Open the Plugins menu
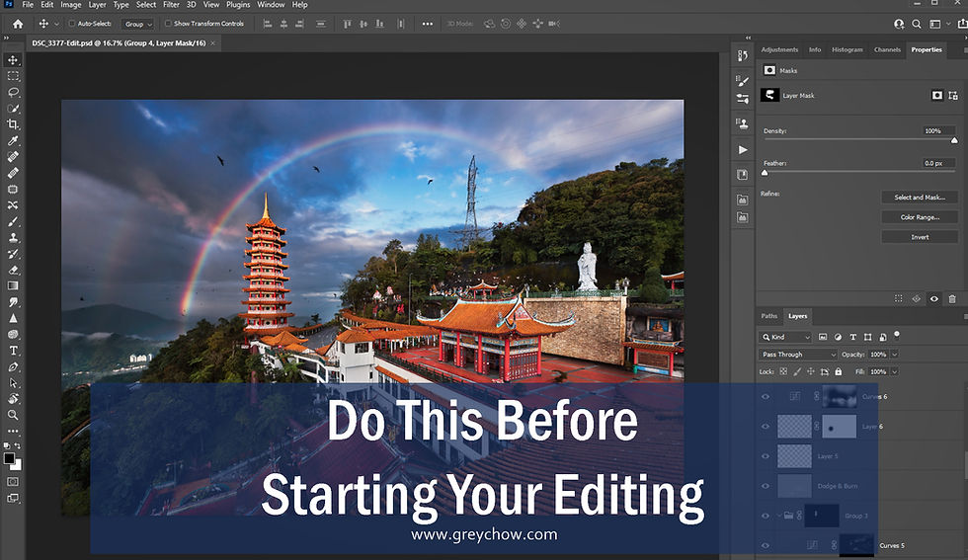 coord(238,4)
